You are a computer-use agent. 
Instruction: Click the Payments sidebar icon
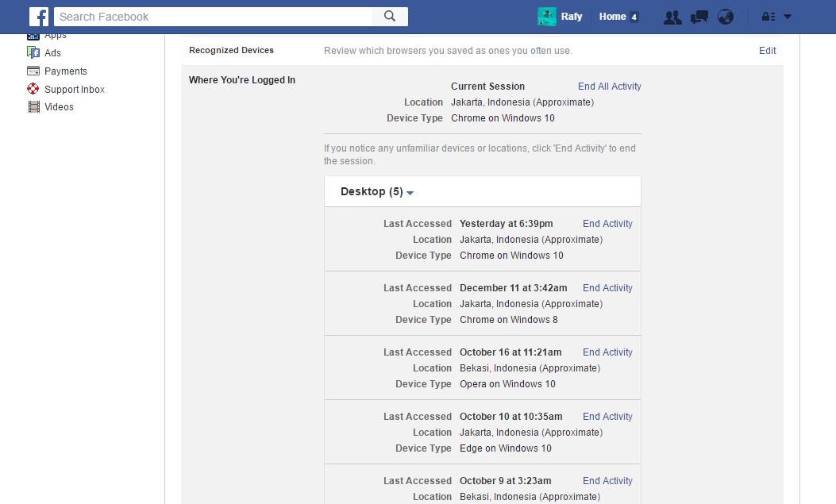[x=33, y=71]
